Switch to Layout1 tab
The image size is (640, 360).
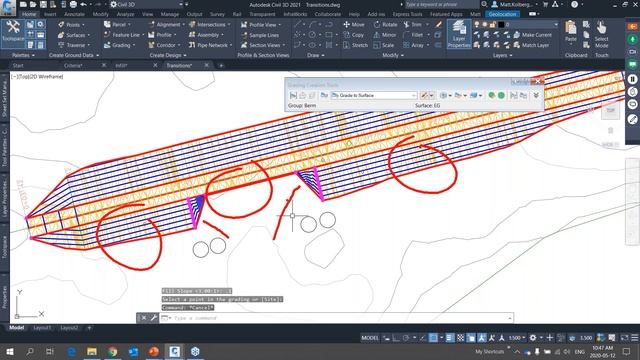pos(42,328)
